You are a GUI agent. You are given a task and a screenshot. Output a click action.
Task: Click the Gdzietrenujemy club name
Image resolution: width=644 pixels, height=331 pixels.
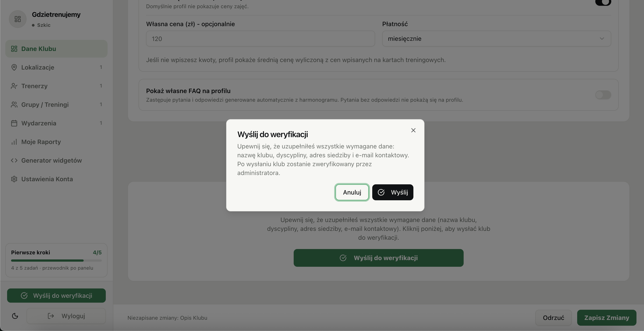pyautogui.click(x=56, y=14)
